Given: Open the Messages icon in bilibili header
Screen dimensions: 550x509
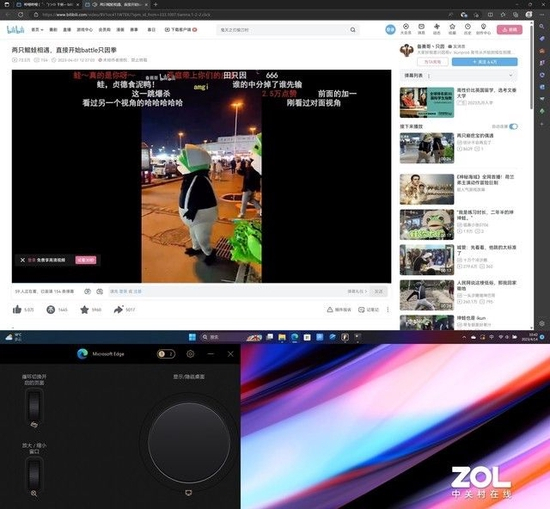Looking at the screenshot, I should pyautogui.click(x=421, y=29).
